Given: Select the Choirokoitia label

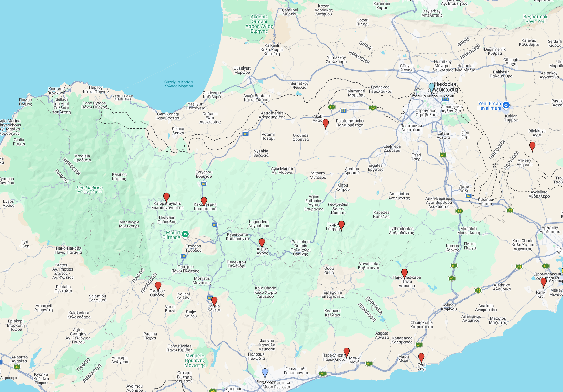Looking at the screenshot, I should tap(422, 325).
